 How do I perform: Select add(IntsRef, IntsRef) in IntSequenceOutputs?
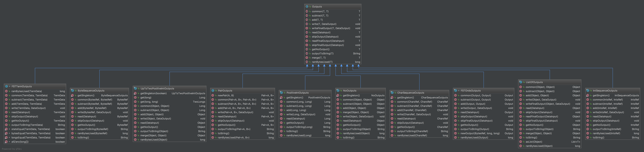click(605, 108)
